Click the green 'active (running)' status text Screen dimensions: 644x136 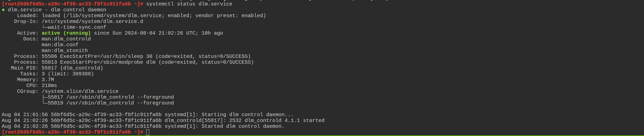pos(66,33)
